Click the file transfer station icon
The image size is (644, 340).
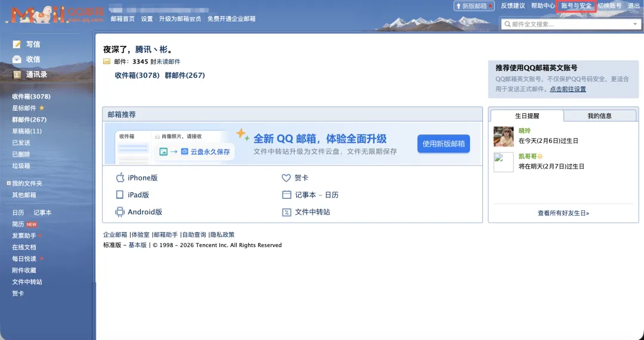(287, 212)
